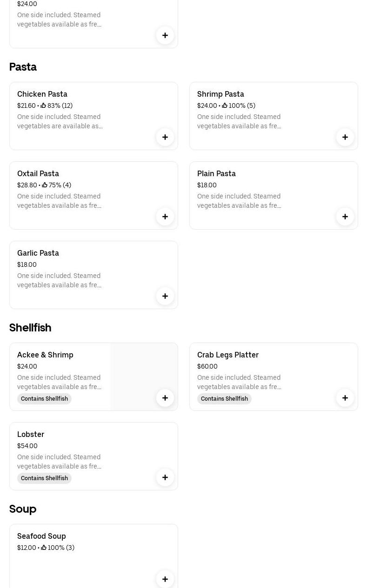This screenshot has width=374, height=588.
Task: Open the Shrimp Pasta item title
Action: pos(220,94)
